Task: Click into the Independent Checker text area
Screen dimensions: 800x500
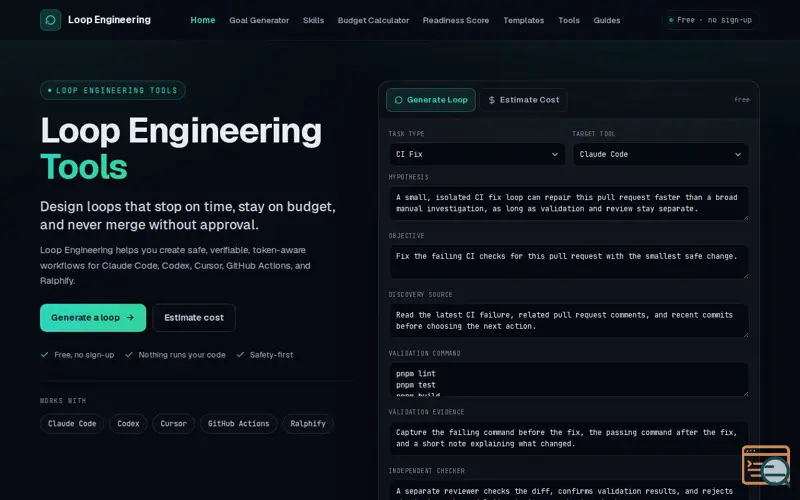Action: click(569, 490)
